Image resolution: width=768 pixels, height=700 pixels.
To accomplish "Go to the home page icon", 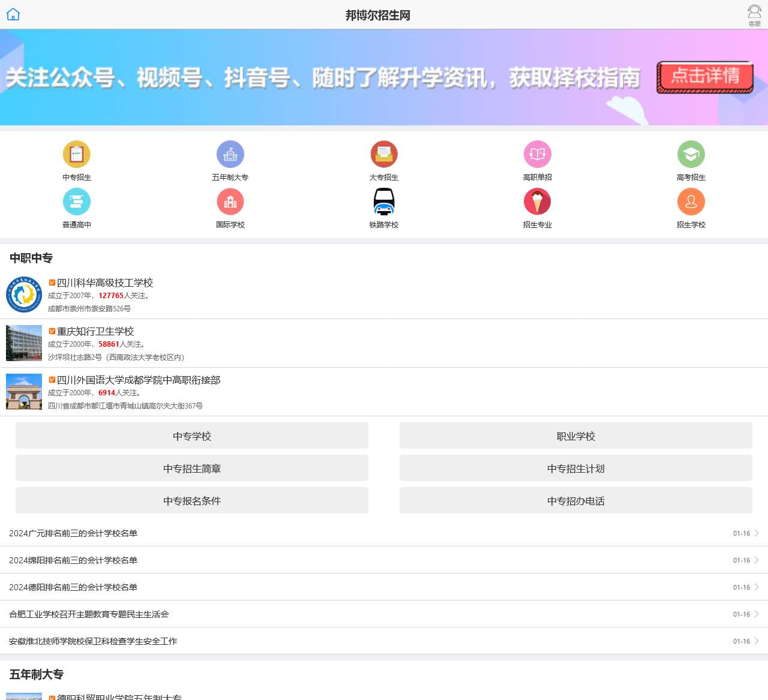I will pyautogui.click(x=13, y=14).
